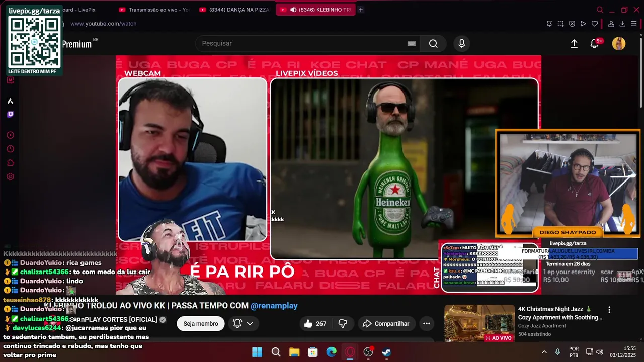Start voice search with microphone
The width and height of the screenshot is (644, 362).
pos(462,44)
